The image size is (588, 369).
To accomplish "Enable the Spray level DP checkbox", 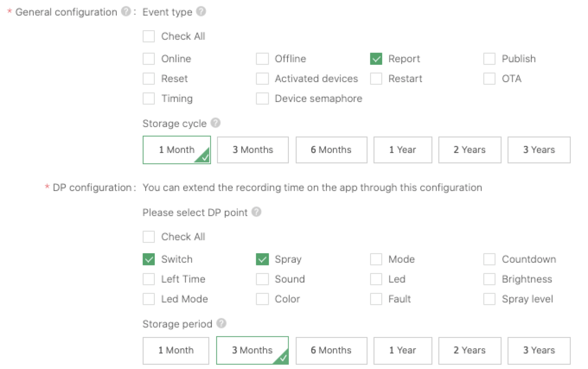I will coord(489,299).
